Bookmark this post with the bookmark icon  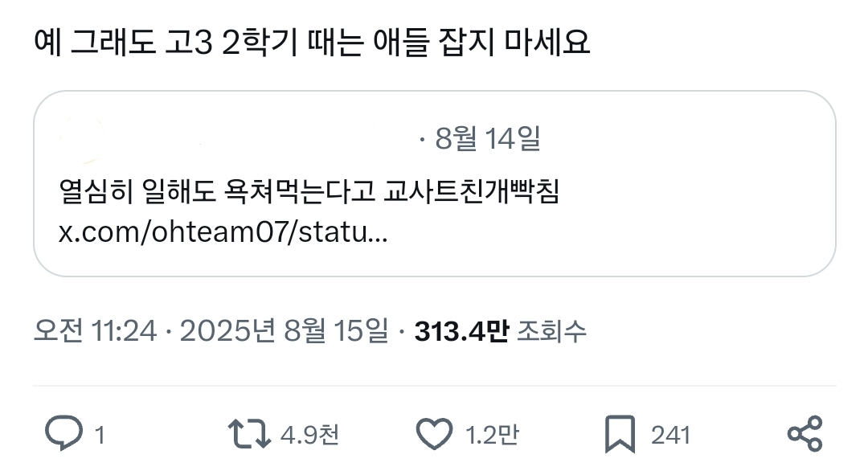[620, 434]
